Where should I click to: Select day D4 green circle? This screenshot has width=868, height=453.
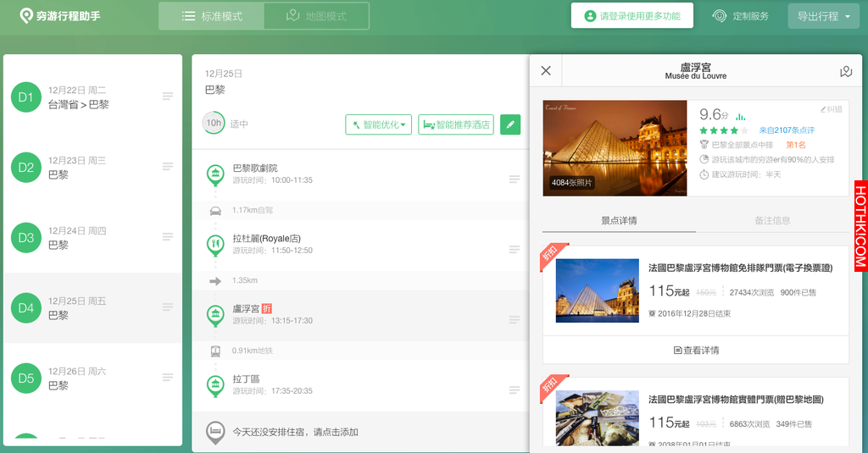click(26, 308)
